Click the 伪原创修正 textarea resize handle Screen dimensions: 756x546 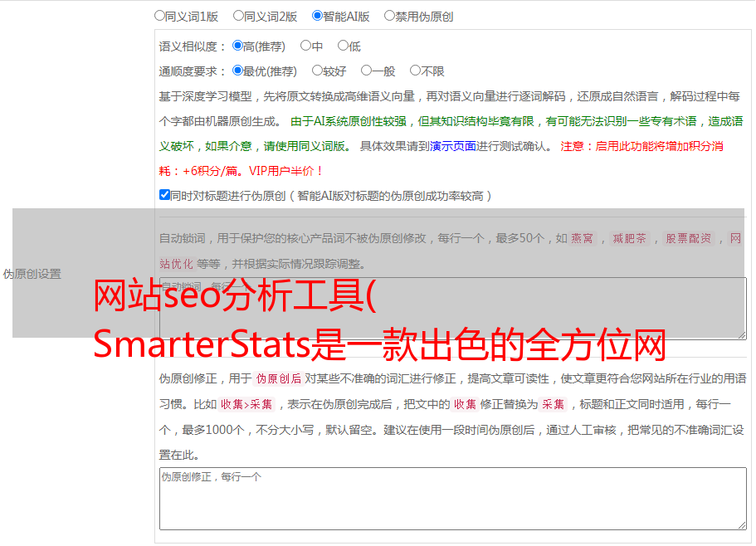pyautogui.click(x=742, y=526)
